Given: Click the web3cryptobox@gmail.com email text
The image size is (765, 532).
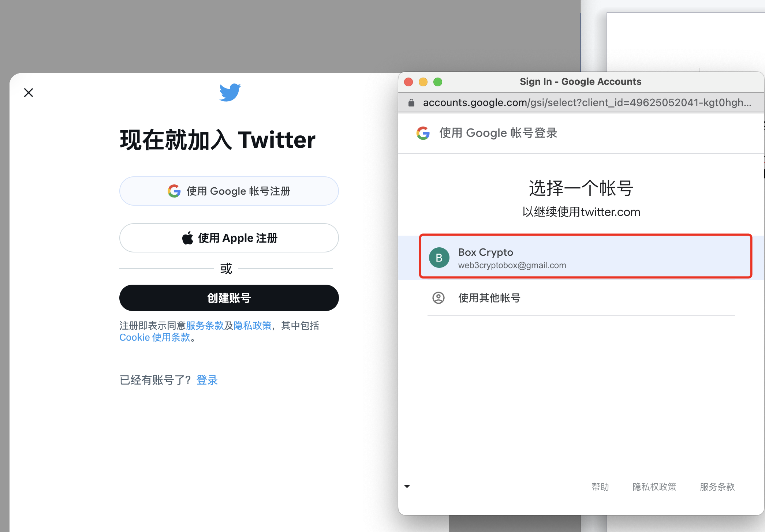Looking at the screenshot, I should click(512, 265).
